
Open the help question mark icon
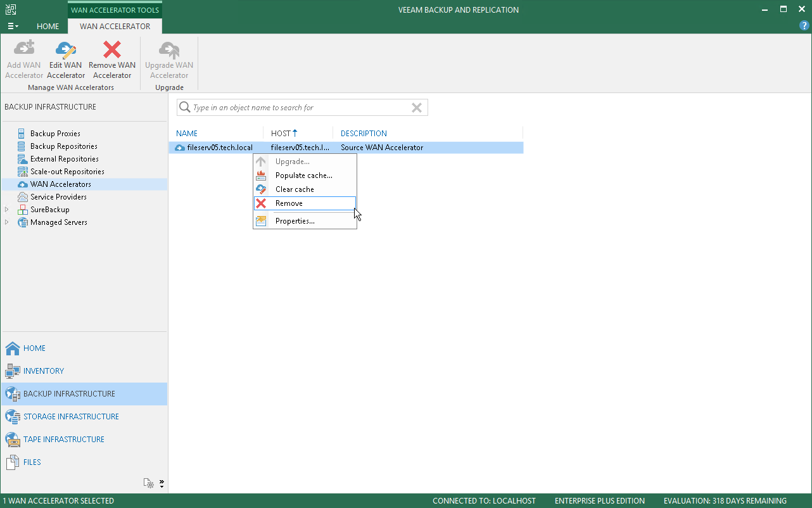click(804, 26)
